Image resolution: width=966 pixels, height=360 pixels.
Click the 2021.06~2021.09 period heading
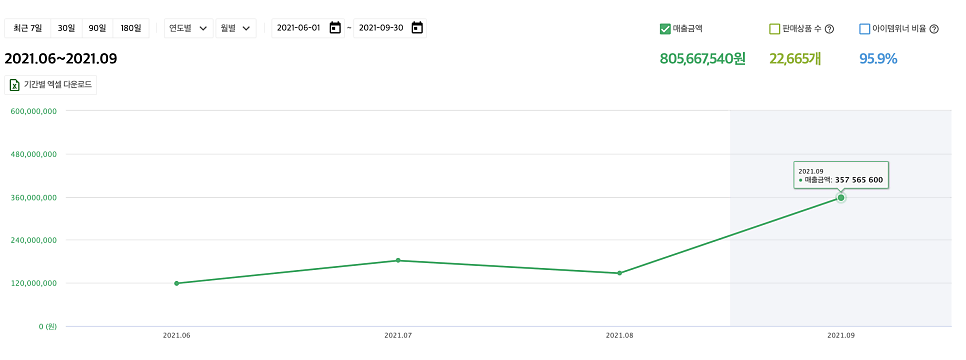[61, 59]
